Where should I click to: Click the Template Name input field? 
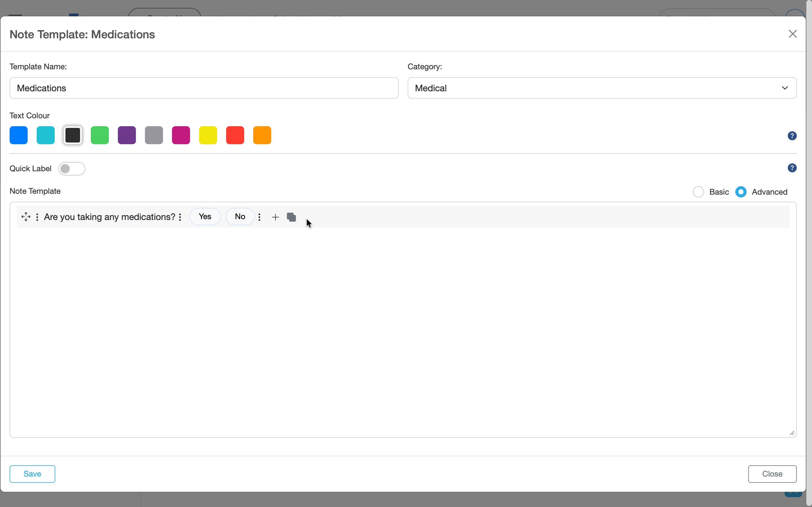203,88
